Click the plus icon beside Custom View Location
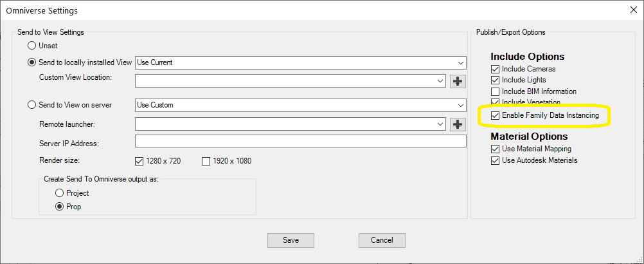Image resolution: width=644 pixels, height=264 pixels. [458, 81]
